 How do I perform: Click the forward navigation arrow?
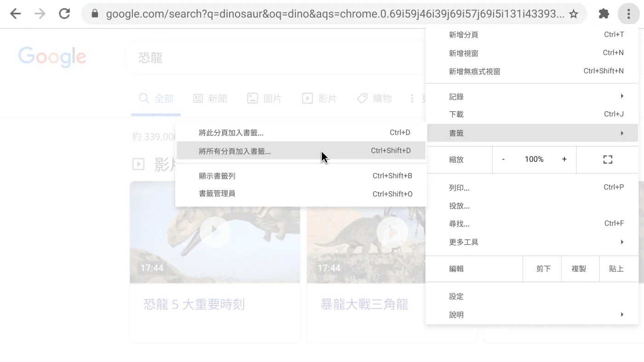click(40, 13)
